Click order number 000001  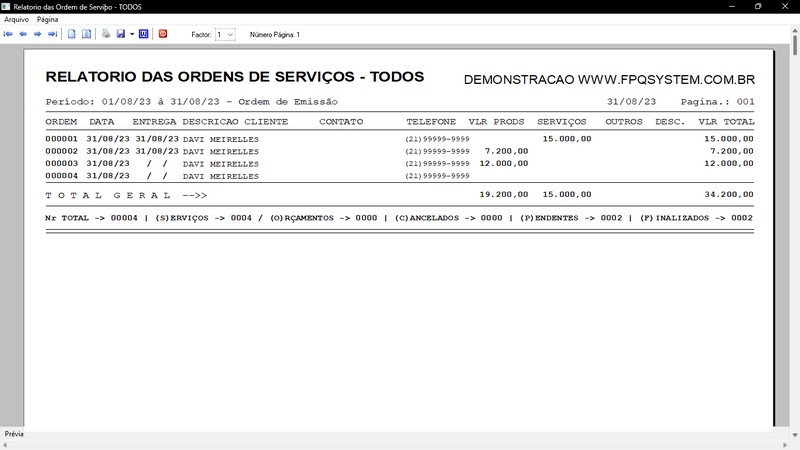coord(62,139)
